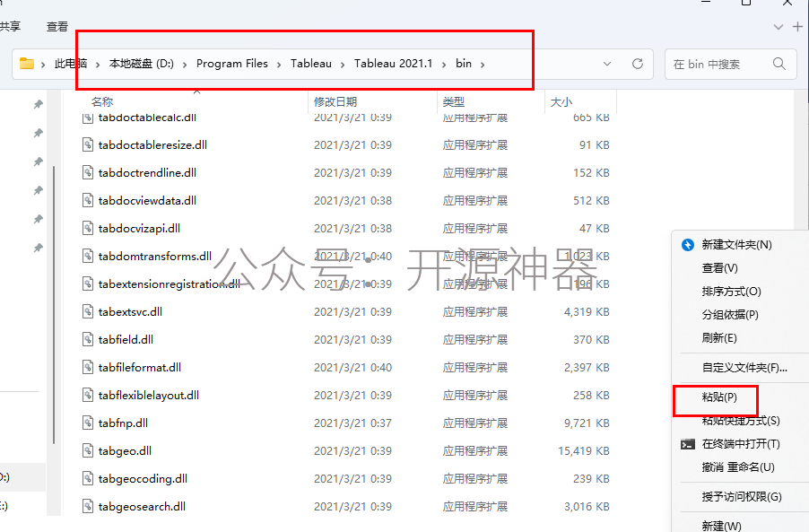Viewport: 809px width, 532px height.
Task: Click the tabflexiblelayout.dll file icon
Action: 88,396
